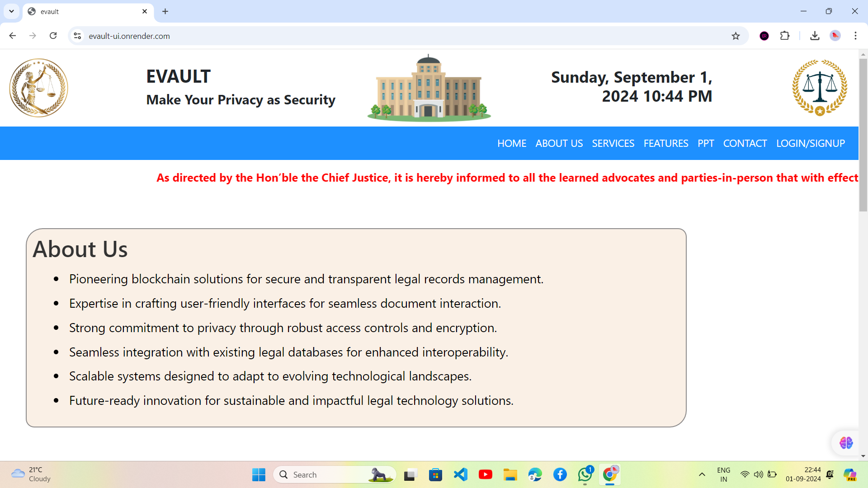Click the 'Scalable systems designed to adapt' bullet
868x488 pixels.
tap(270, 376)
